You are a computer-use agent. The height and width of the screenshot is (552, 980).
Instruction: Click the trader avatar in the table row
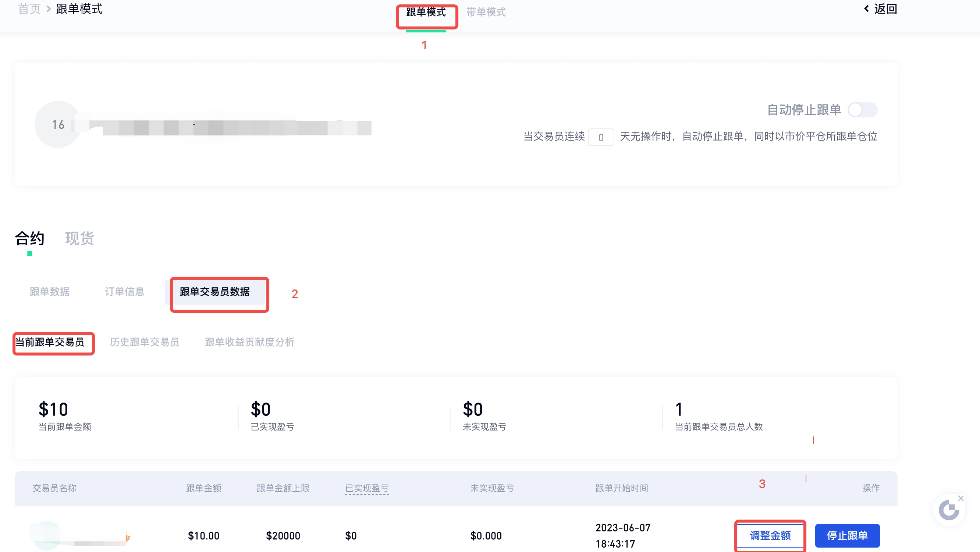[x=46, y=535]
